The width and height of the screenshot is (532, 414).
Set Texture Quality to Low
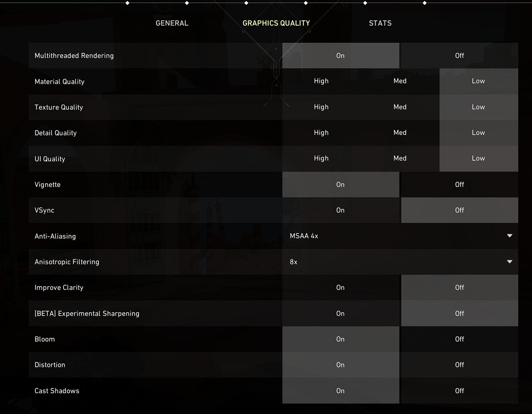coord(479,107)
